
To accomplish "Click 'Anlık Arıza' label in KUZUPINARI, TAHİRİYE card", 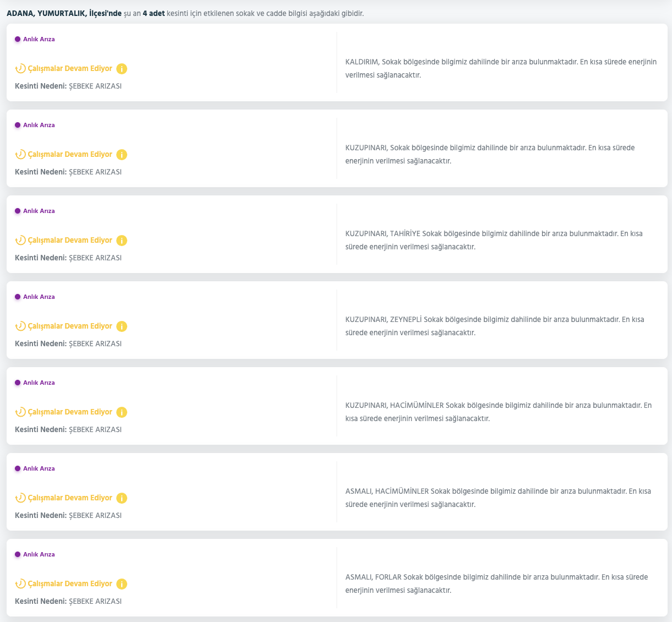I will click(x=39, y=211).
